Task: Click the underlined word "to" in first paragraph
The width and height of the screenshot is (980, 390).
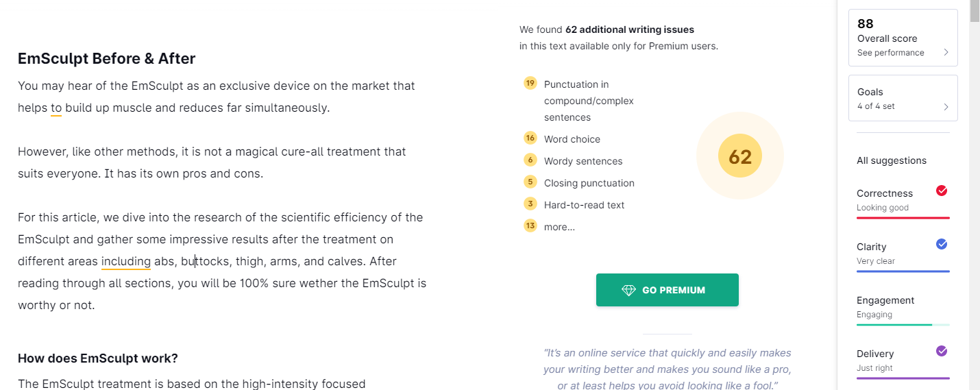Action: click(56, 108)
